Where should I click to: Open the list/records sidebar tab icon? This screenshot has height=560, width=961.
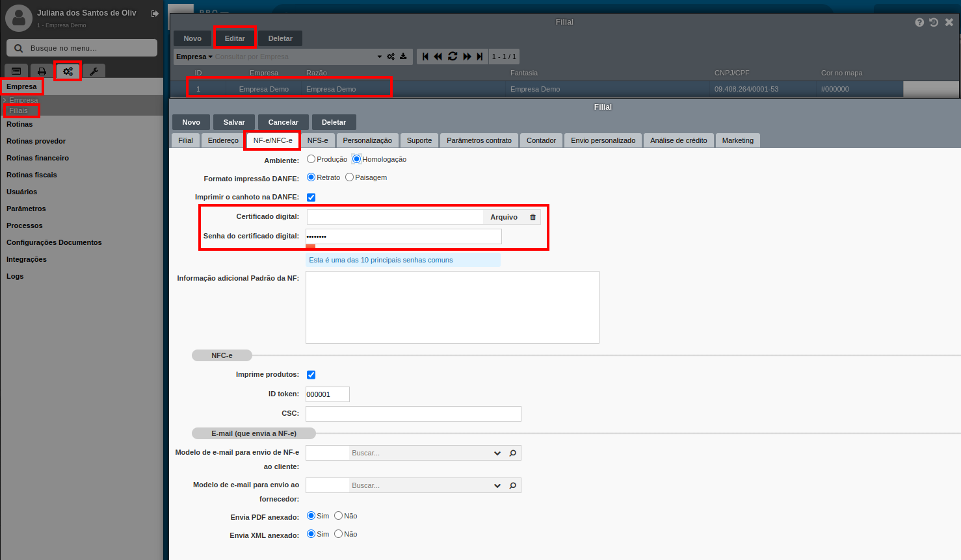[x=16, y=71]
